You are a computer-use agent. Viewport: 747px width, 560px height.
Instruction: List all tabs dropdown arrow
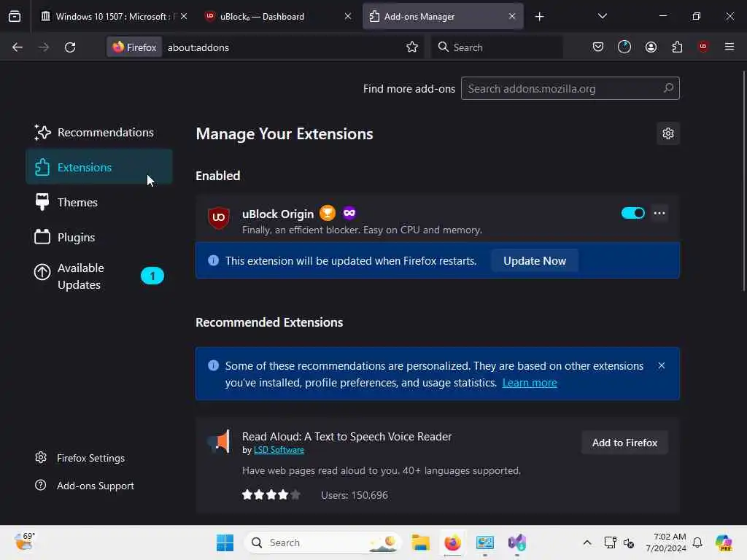tap(602, 16)
